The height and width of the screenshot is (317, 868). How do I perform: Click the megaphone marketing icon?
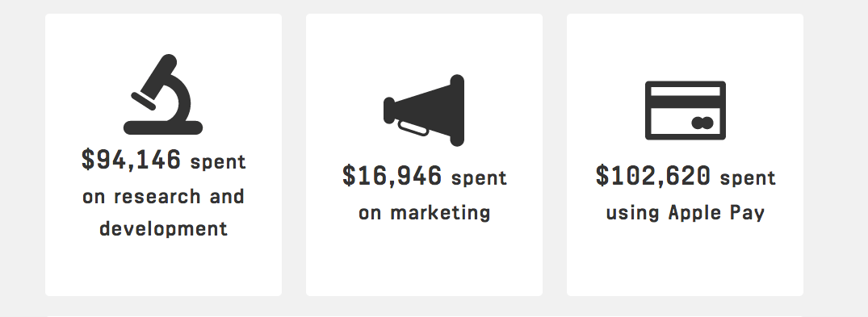[424, 110]
